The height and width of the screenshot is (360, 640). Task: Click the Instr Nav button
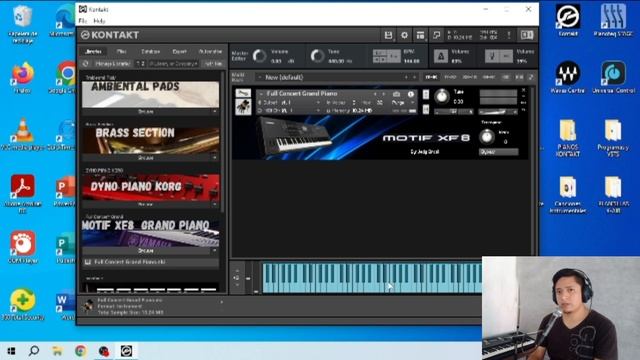point(213,64)
